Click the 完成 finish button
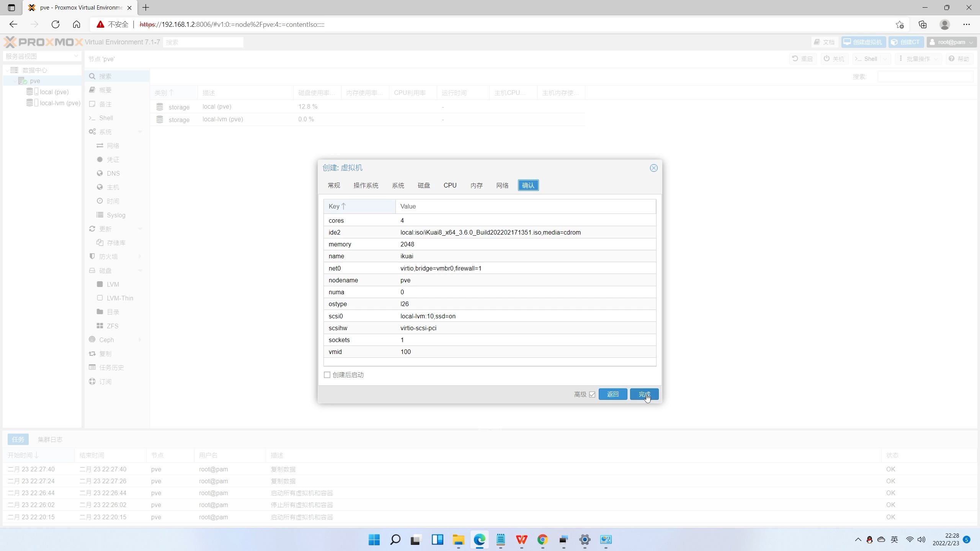Viewport: 980px width, 551px height. (644, 394)
